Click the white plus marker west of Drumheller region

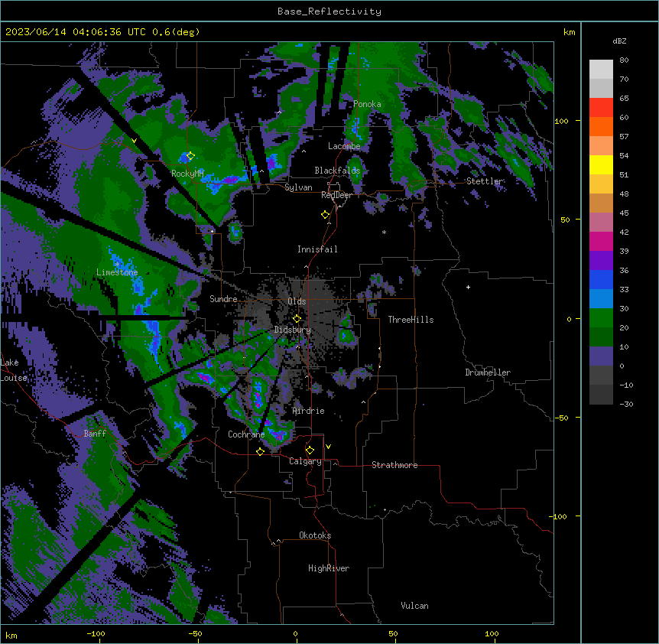click(x=468, y=287)
